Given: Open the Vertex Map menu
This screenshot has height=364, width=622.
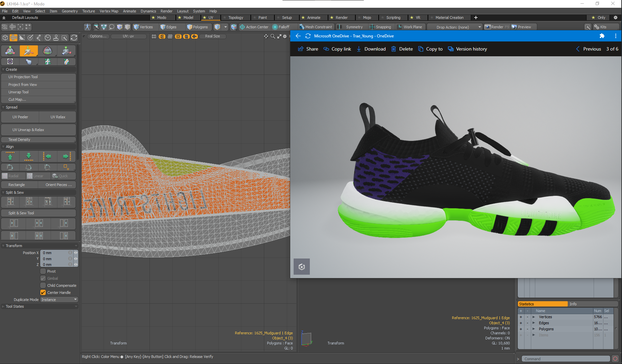Looking at the screenshot, I should click(109, 11).
